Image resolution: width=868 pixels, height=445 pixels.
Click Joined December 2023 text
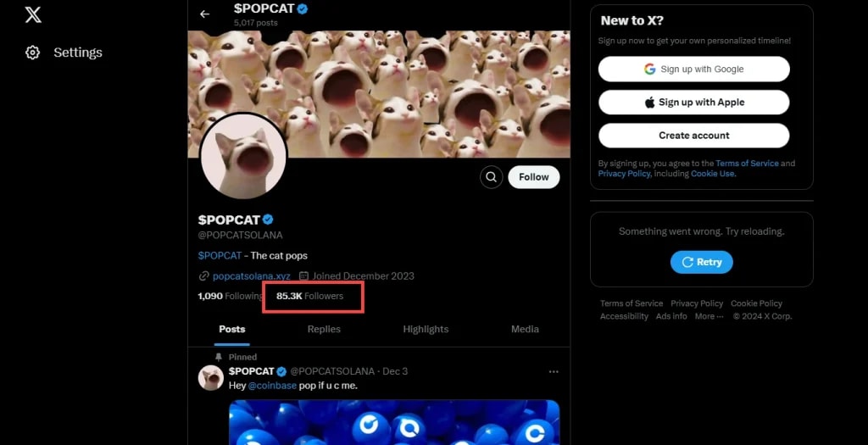363,275
